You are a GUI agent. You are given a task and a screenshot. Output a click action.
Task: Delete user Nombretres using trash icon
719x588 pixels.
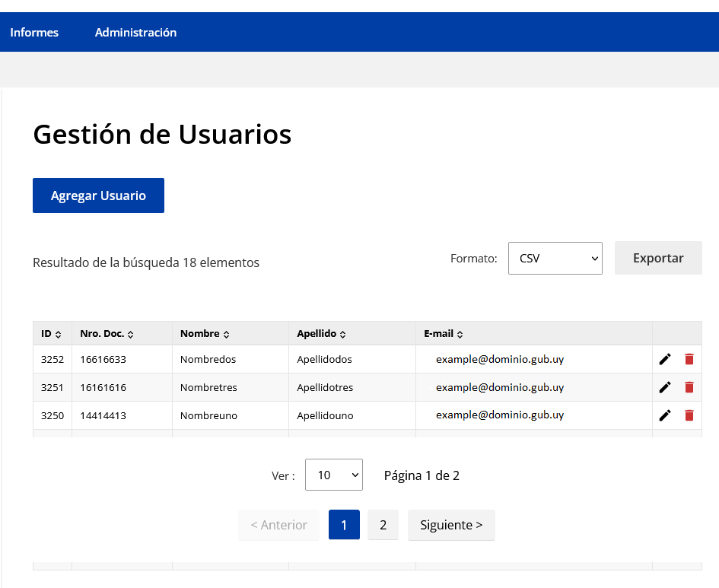(x=689, y=387)
